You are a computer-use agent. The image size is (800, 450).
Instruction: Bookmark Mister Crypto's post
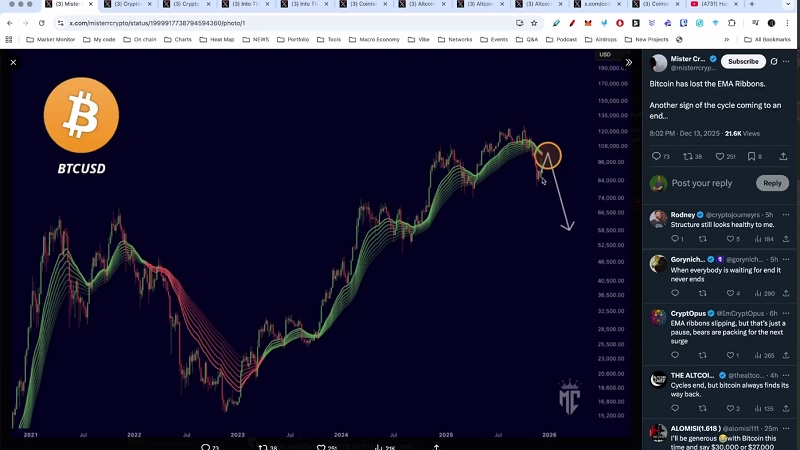point(751,156)
